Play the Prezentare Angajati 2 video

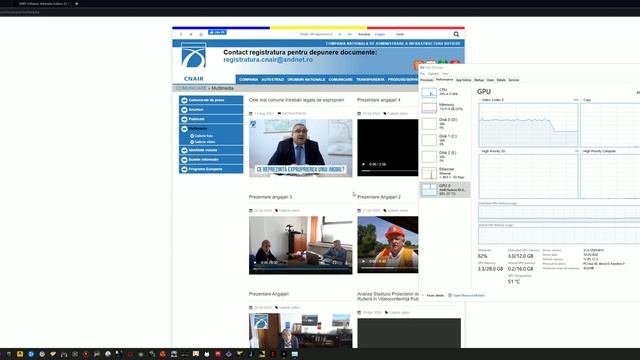(363, 261)
